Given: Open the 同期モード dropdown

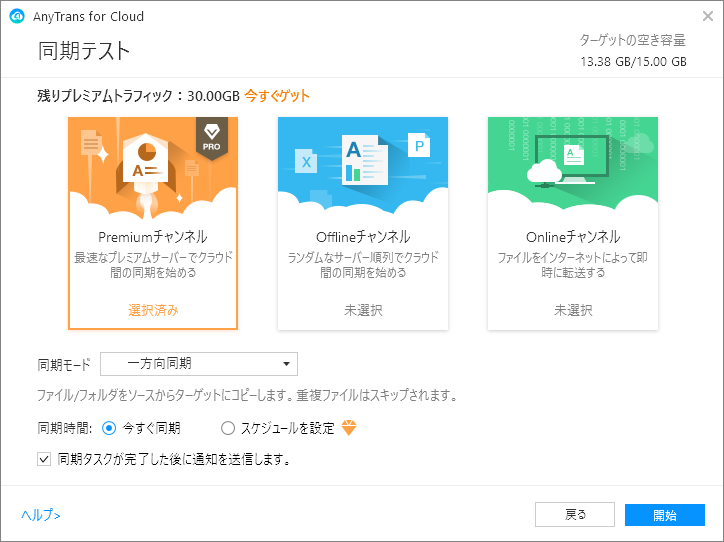Looking at the screenshot, I should pyautogui.click(x=199, y=364).
